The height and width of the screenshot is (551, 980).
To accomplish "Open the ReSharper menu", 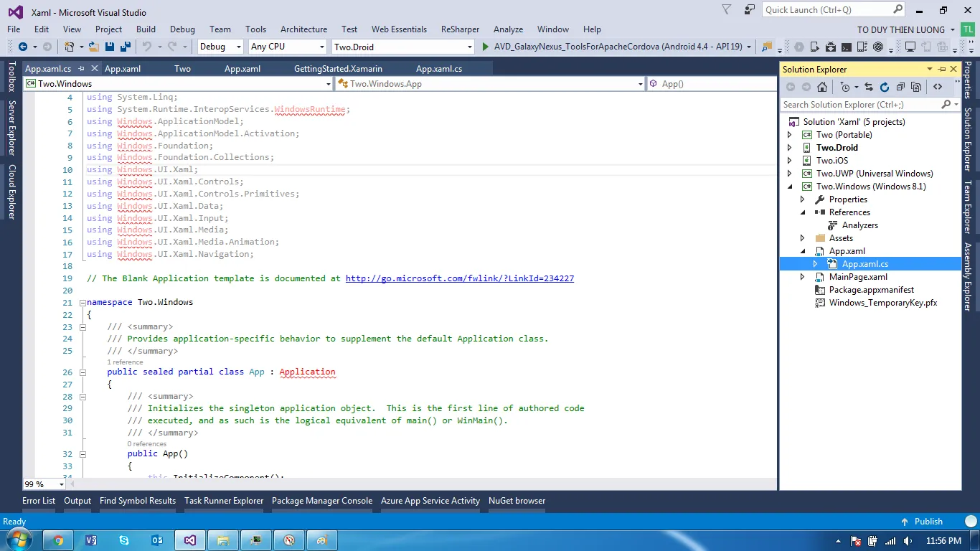I will [461, 29].
